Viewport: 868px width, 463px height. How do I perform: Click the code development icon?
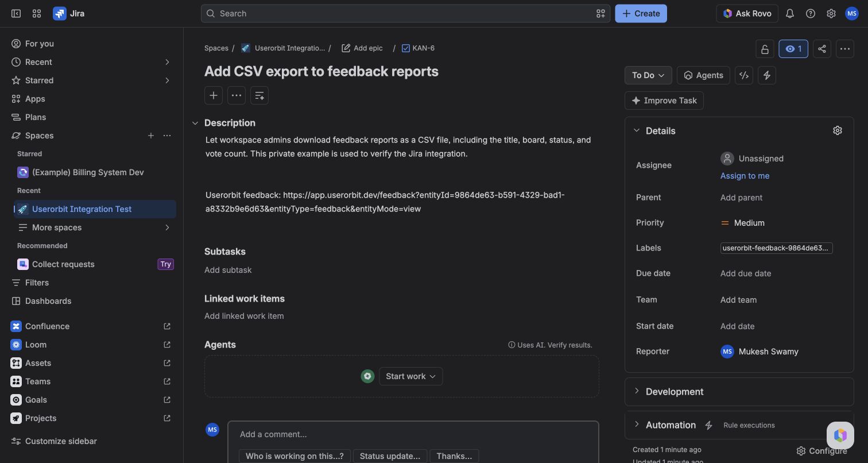pos(744,75)
